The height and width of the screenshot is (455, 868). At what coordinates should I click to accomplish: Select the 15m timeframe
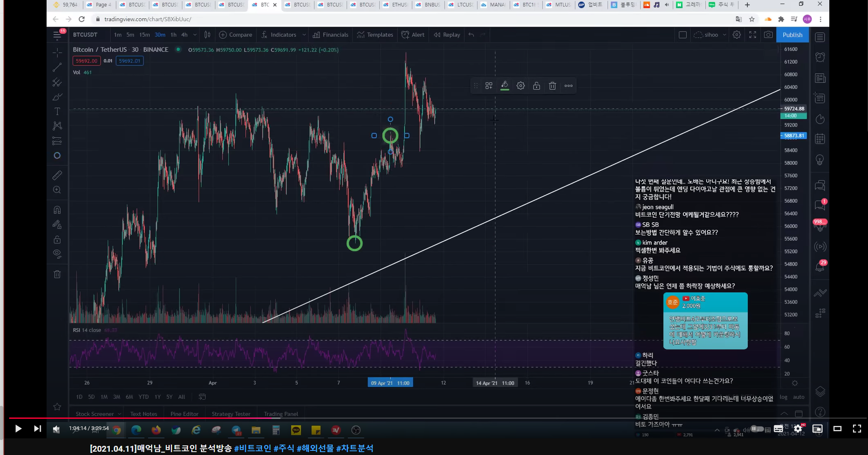[144, 35]
